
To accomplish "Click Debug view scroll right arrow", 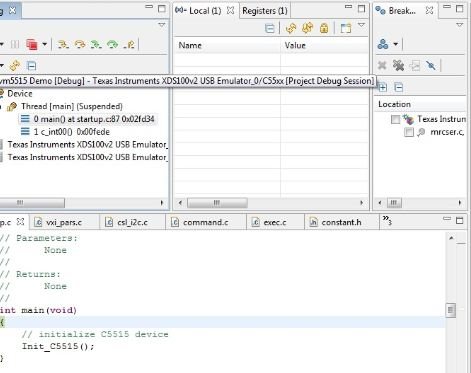I will pos(162,202).
